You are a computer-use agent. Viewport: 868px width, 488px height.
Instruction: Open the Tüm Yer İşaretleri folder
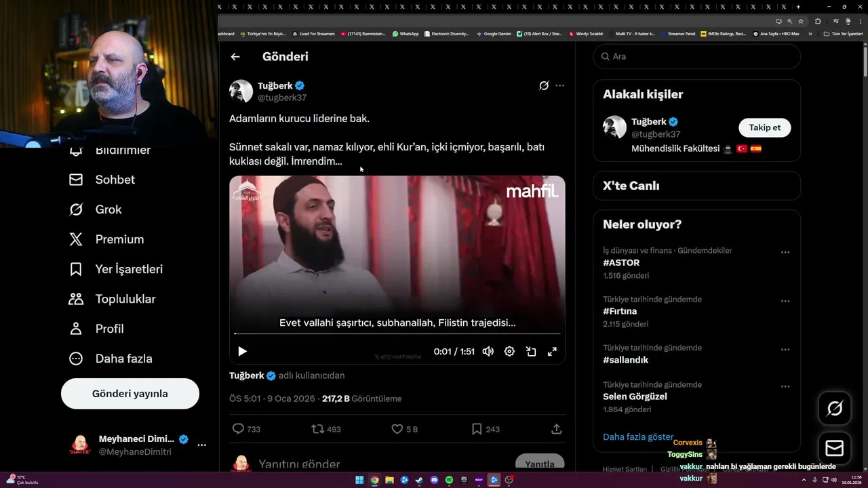(x=844, y=33)
